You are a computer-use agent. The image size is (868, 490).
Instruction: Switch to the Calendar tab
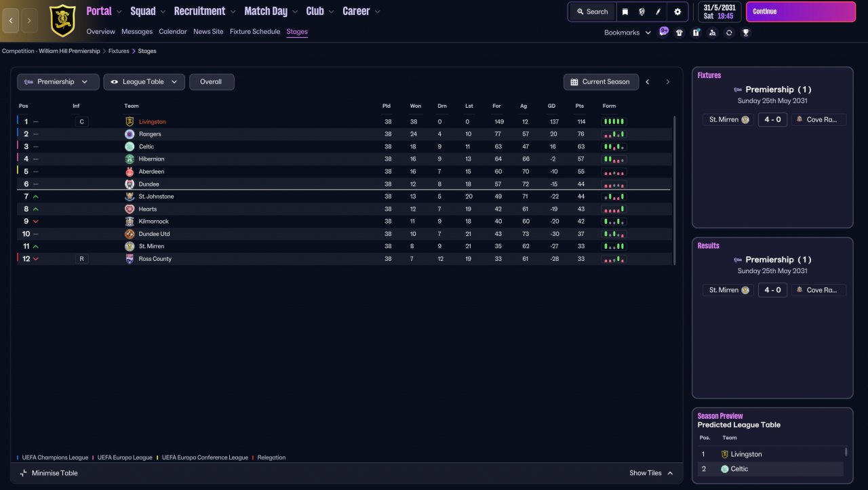tap(173, 32)
